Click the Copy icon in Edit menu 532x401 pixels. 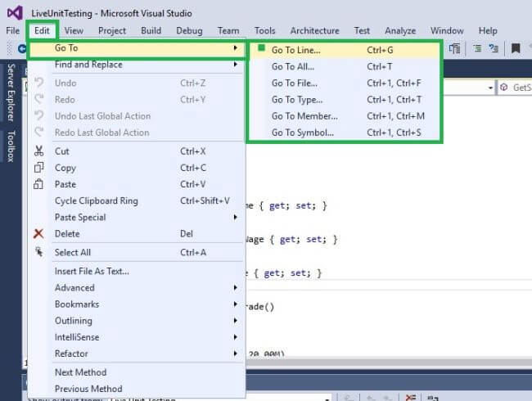click(x=38, y=167)
